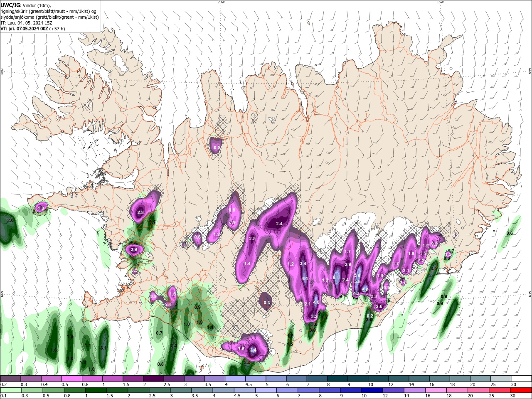
Task: Click the pale green 0.1 rain legend swatch
Action: [x=10, y=390]
